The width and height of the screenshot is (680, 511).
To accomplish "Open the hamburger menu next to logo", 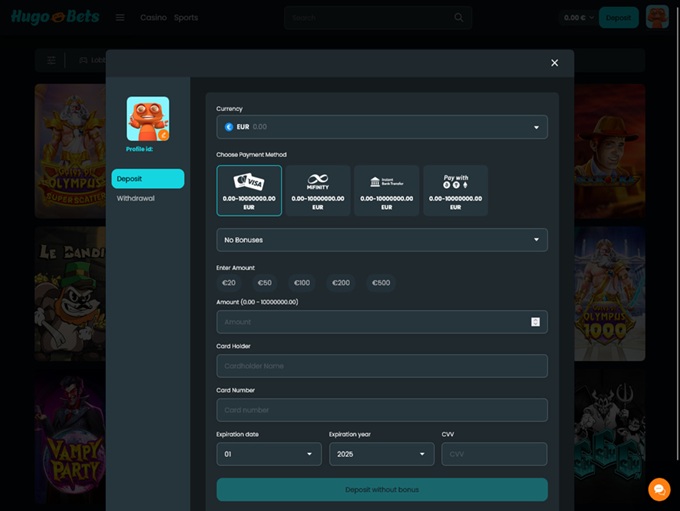I will (x=120, y=17).
